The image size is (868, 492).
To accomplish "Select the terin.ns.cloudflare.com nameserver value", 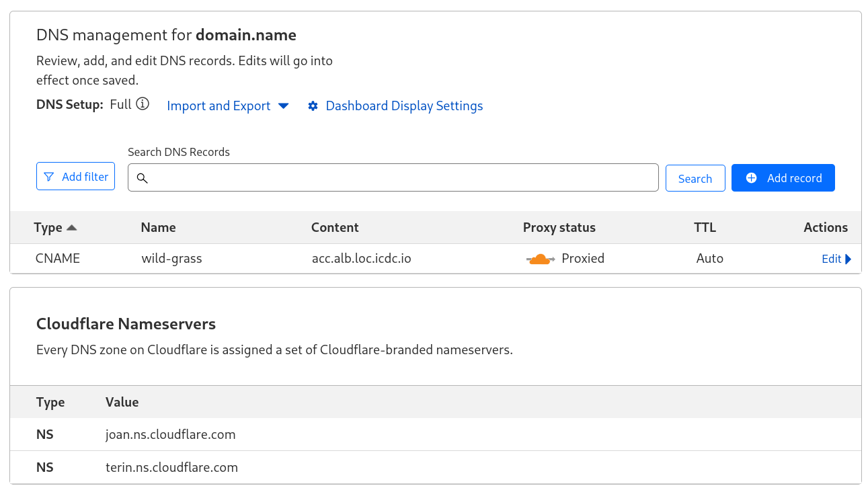I will point(171,468).
